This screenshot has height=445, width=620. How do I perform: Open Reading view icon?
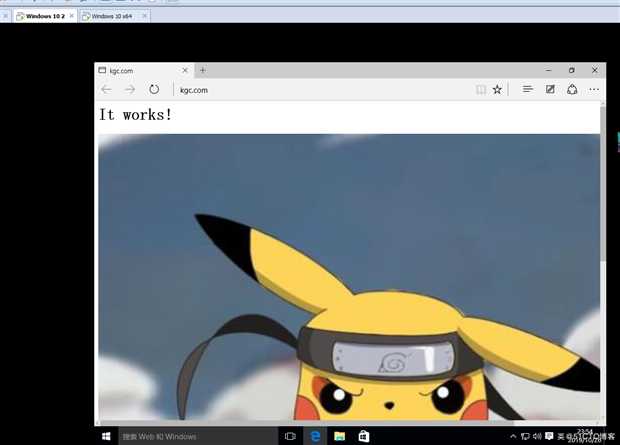pyautogui.click(x=481, y=90)
